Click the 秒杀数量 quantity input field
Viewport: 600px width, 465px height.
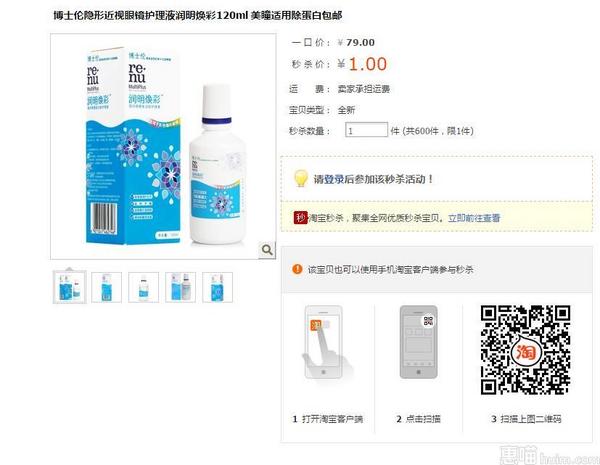(366, 130)
